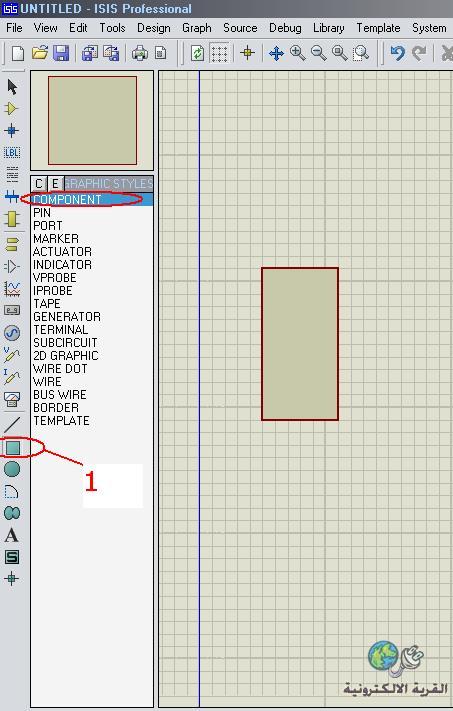Click the 'E' edit style button

pyautogui.click(x=55, y=184)
